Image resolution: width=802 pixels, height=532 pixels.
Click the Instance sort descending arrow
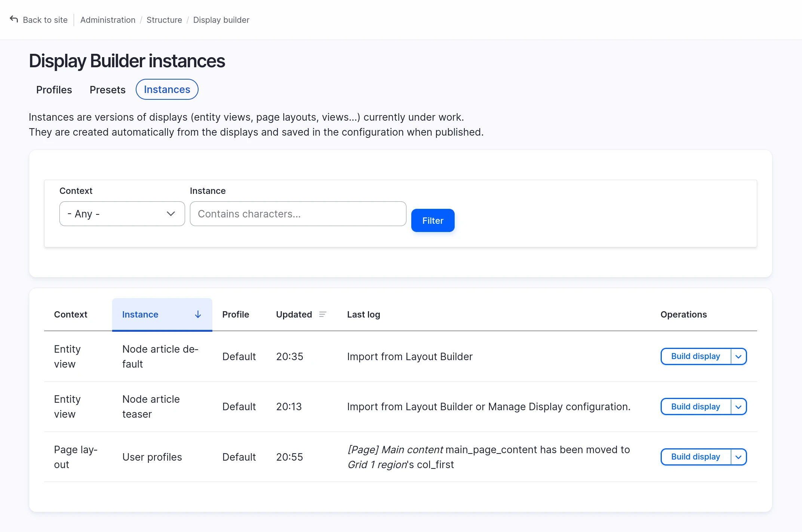198,315
